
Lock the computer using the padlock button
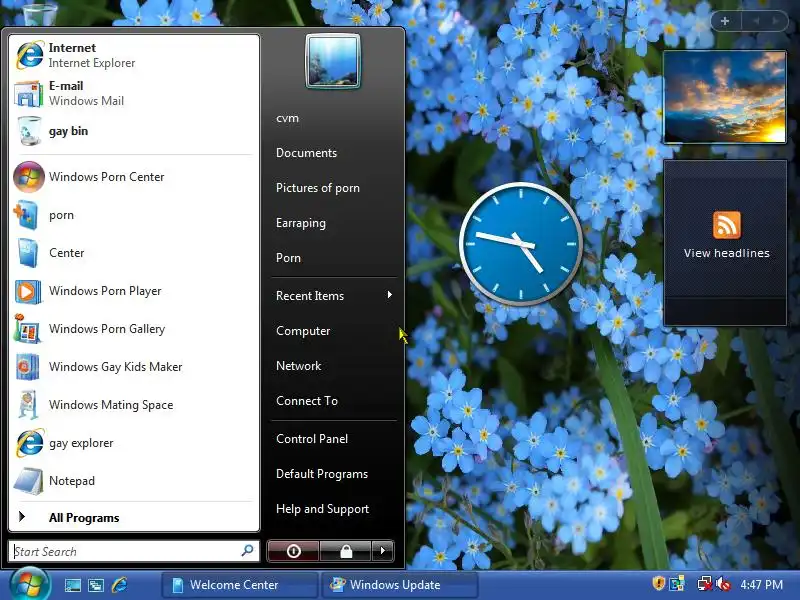point(345,551)
